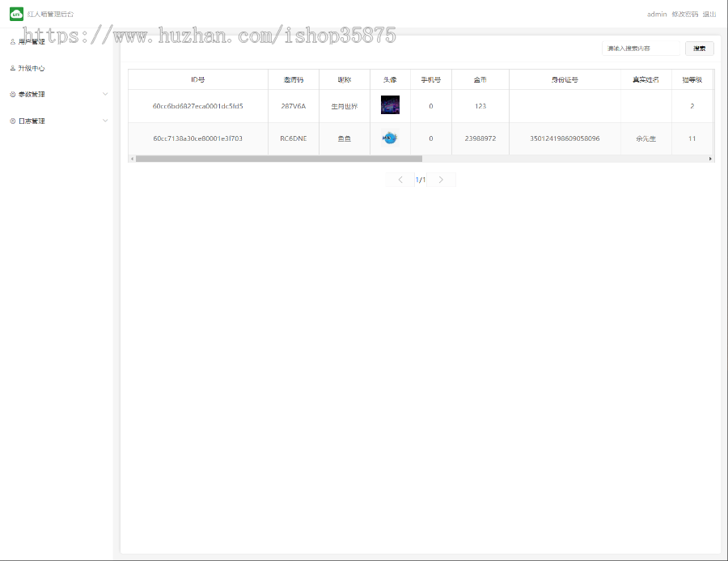Viewport: 728px width, 561px height.
Task: Open the blue fish avatar thumbnail
Action: 390,138
